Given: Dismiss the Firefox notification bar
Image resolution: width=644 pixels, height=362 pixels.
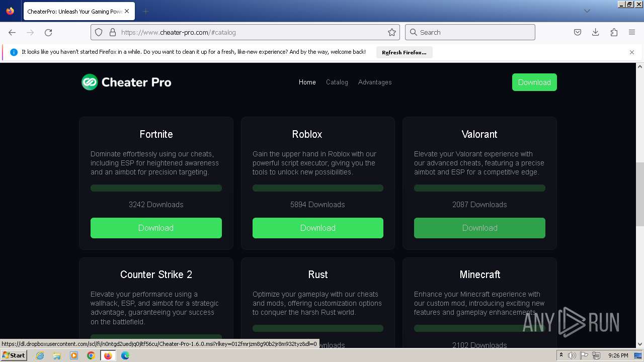Looking at the screenshot, I should click(632, 52).
